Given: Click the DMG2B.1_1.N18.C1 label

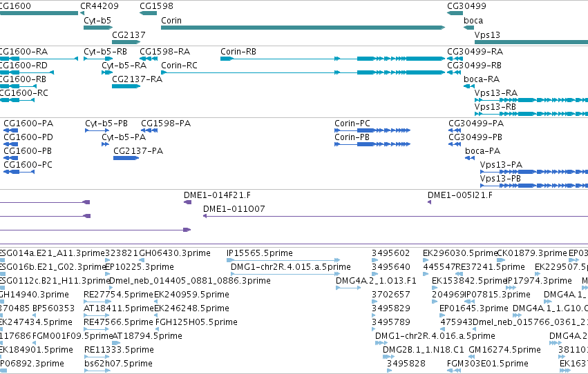Looking at the screenshot, I should 424,351.
